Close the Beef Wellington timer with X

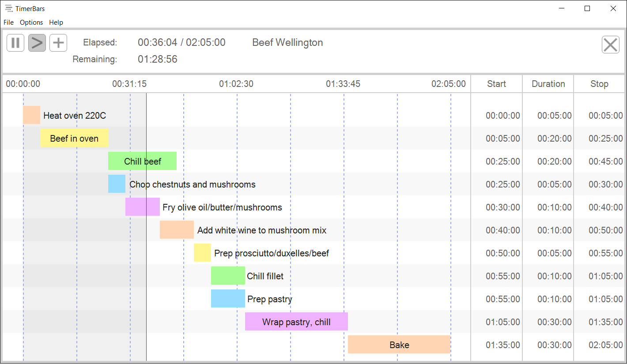click(x=611, y=45)
